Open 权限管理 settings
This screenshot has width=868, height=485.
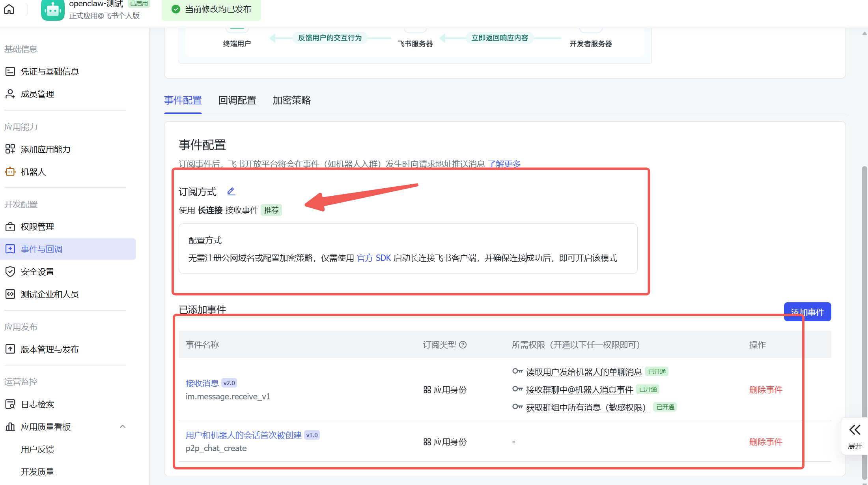pos(37,227)
